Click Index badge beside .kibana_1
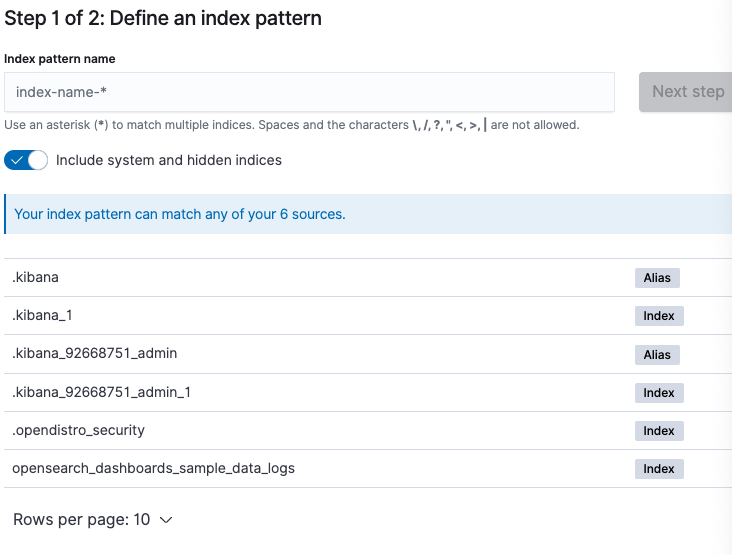The width and height of the screenshot is (732, 555). [659, 316]
